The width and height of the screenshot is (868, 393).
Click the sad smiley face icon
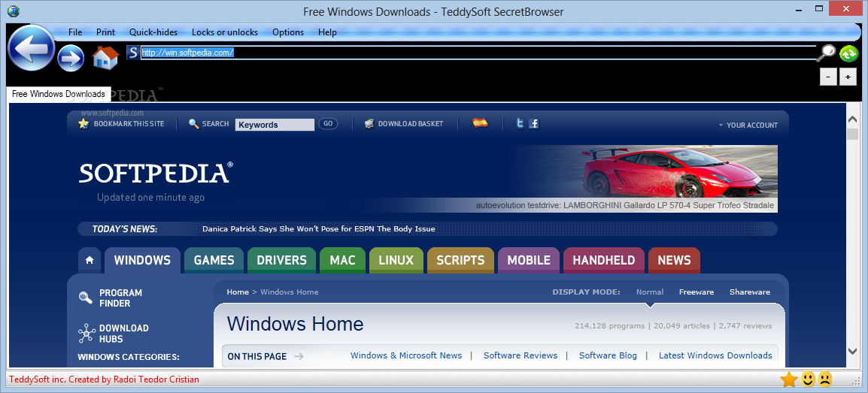point(825,379)
